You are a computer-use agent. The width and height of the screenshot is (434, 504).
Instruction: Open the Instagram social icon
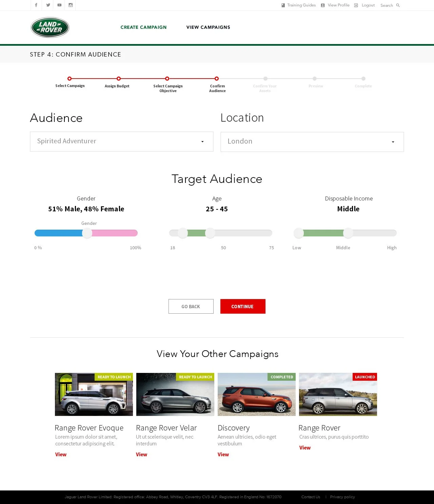pos(71,5)
